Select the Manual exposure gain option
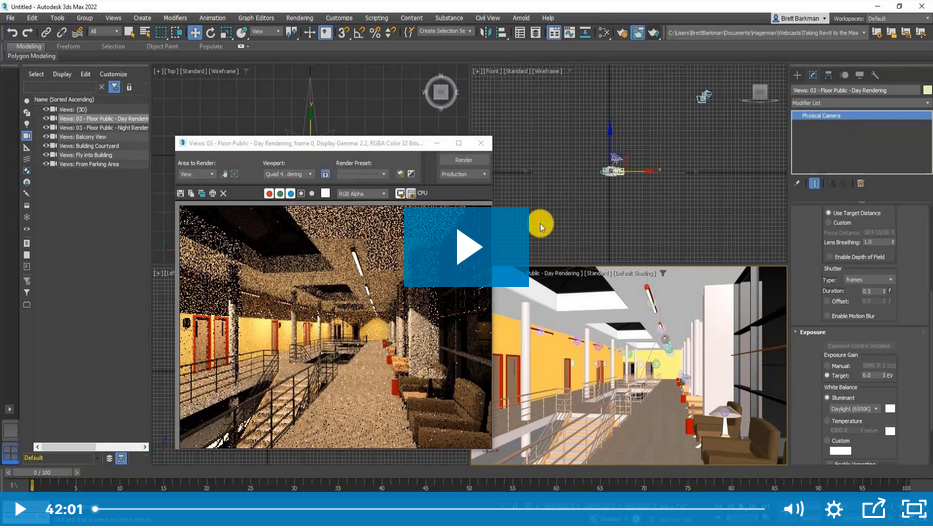 (827, 366)
